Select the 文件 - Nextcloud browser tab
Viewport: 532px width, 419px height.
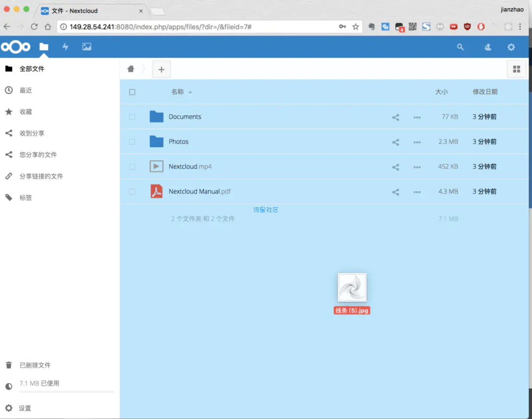coord(92,11)
